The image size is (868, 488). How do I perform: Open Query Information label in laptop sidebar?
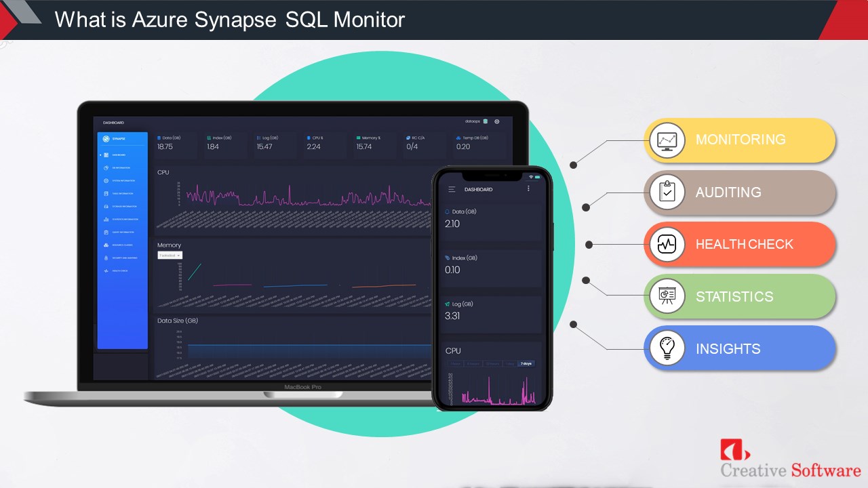pyautogui.click(x=123, y=232)
